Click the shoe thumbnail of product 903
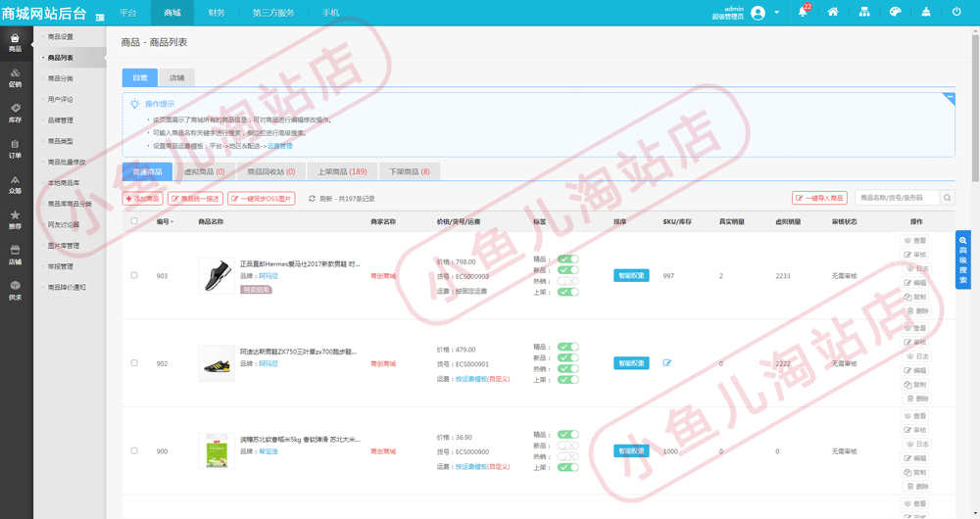The height and width of the screenshot is (519, 980). [x=217, y=275]
